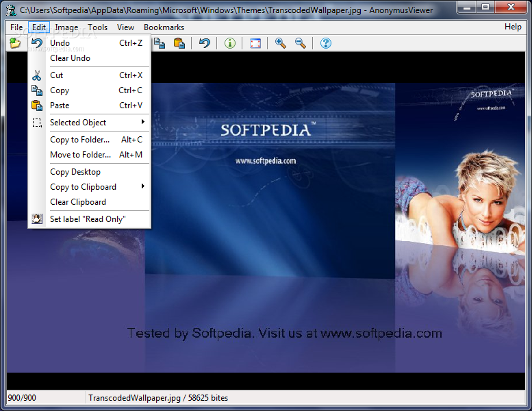
Task: Click the hand icon beside Set label
Action: tap(37, 219)
